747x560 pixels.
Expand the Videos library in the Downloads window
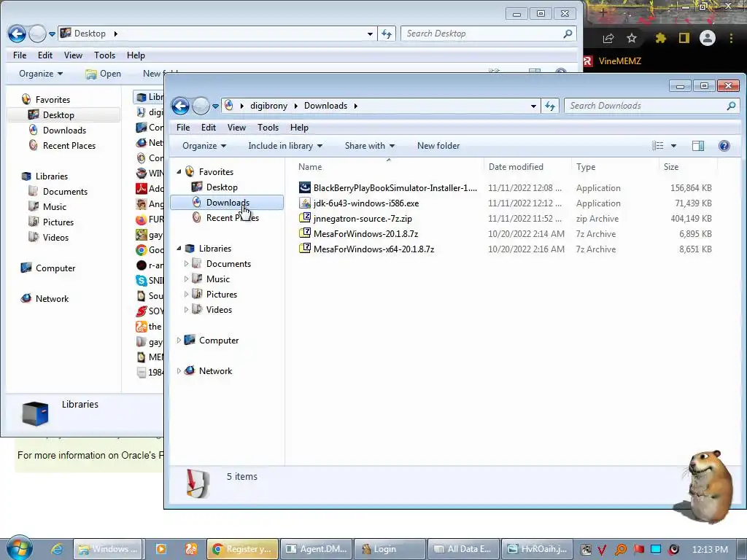pyautogui.click(x=186, y=309)
